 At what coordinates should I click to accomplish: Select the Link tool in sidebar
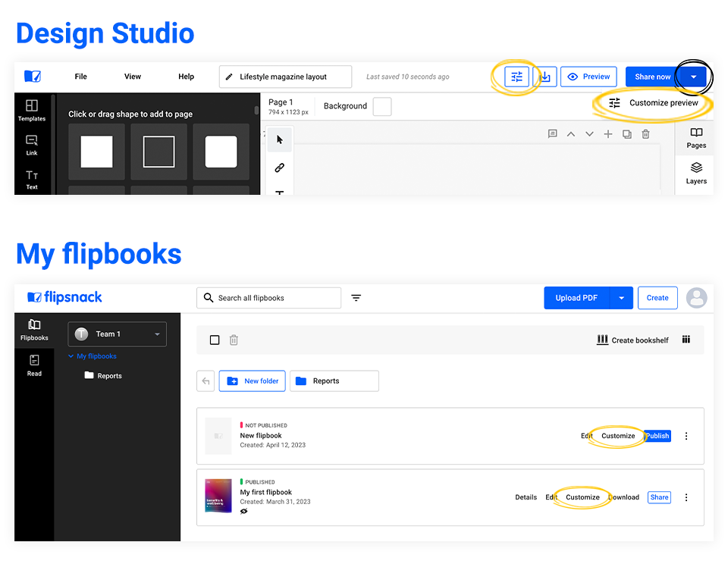(x=32, y=145)
